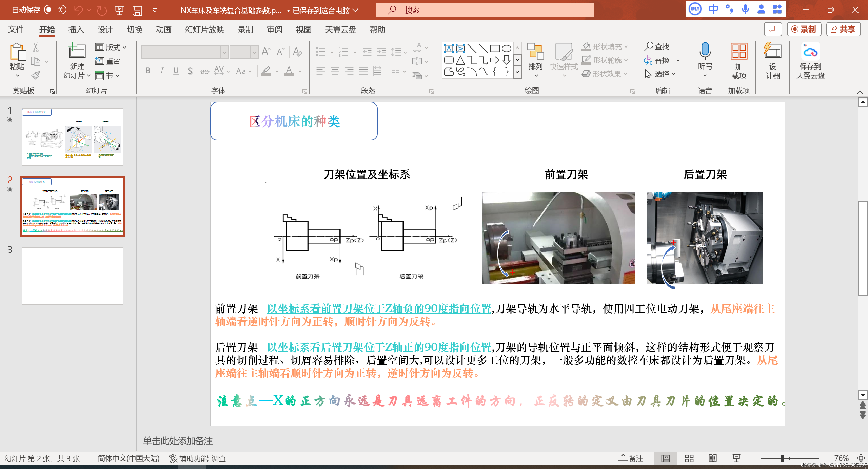The width and height of the screenshot is (868, 469).
Task: Select the oval shape in gallery
Action: 507,49
